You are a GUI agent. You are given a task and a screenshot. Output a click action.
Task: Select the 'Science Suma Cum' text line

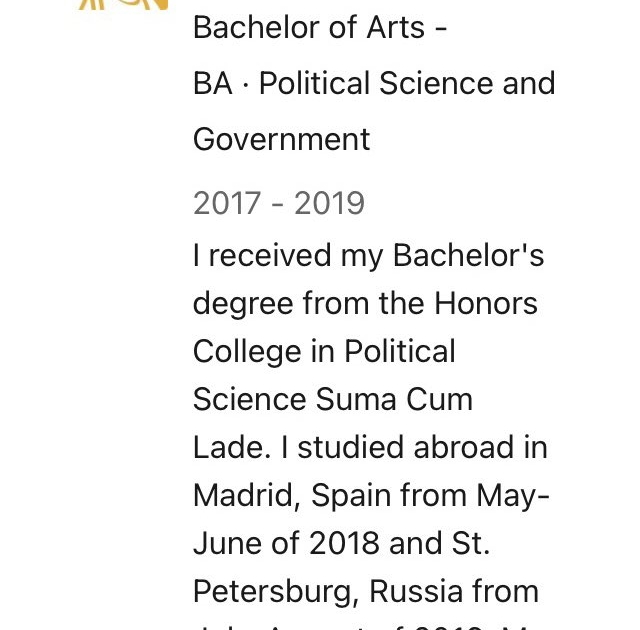[x=333, y=399]
